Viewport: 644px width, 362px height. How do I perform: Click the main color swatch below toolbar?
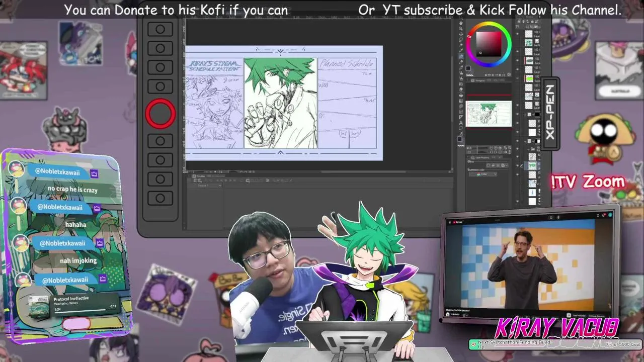pyautogui.click(x=459, y=139)
